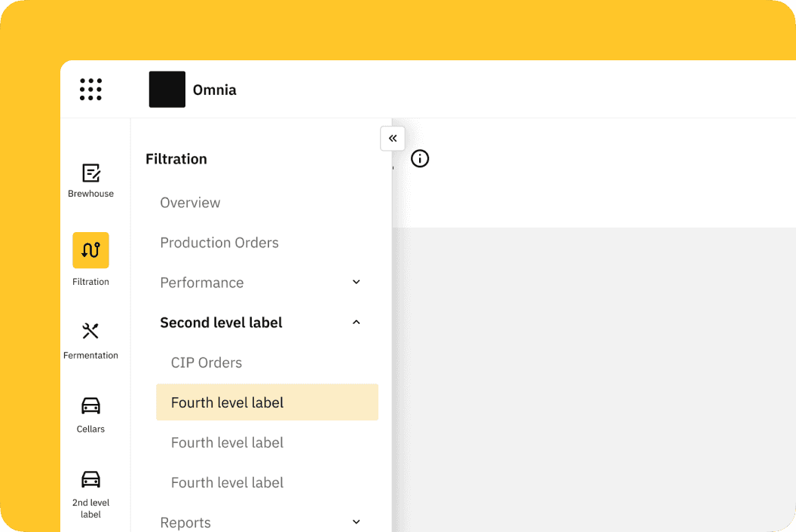Click the circled info icon
Viewport: 796px width, 532px height.
point(420,159)
